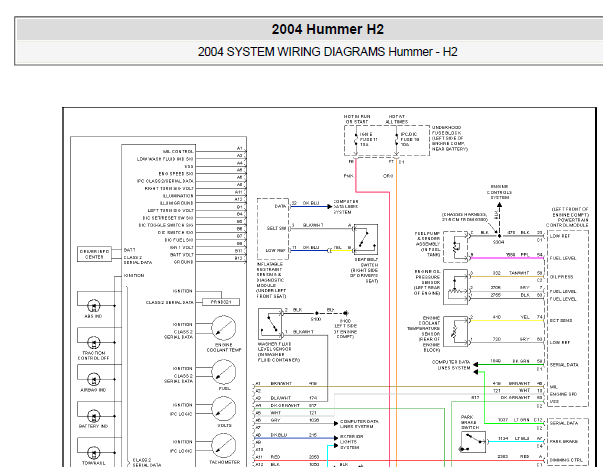Screen dimensions: 603x467
Task: Click the washer fluid level sensor symbol
Action: 270,324
